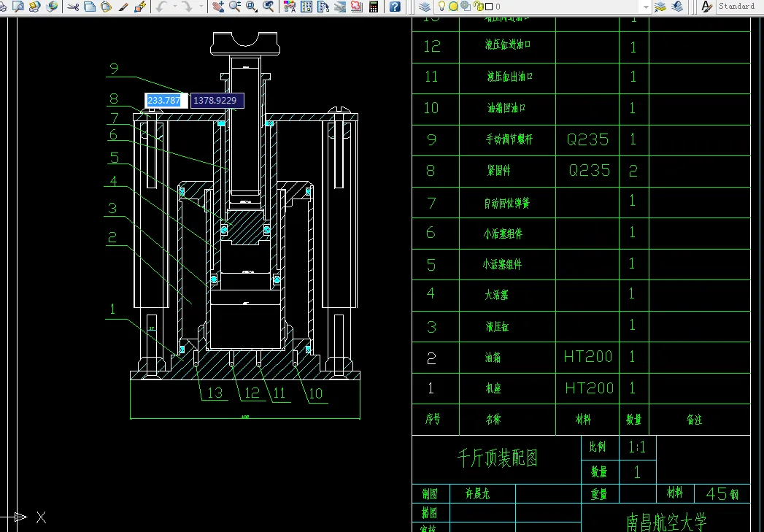
Task: Expand the layer list dropdown
Action: tap(646, 7)
